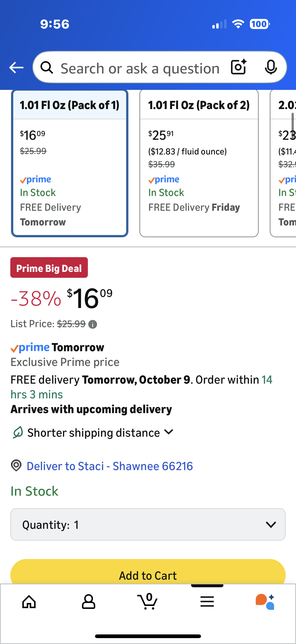Tap the back arrow icon

coord(16,68)
